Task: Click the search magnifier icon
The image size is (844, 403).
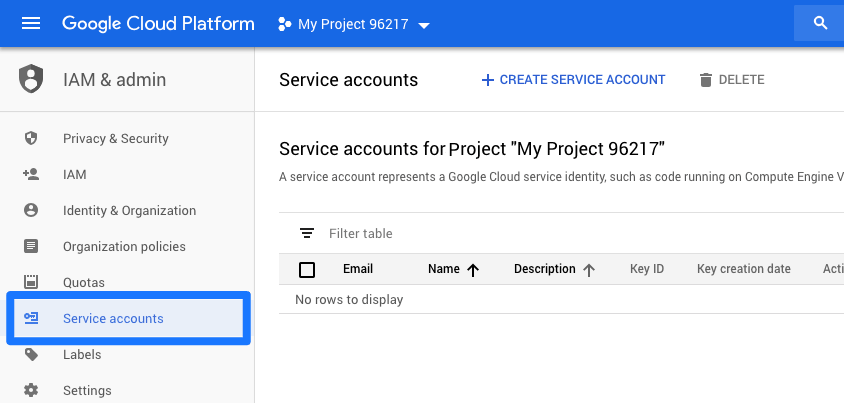Action: point(820,24)
